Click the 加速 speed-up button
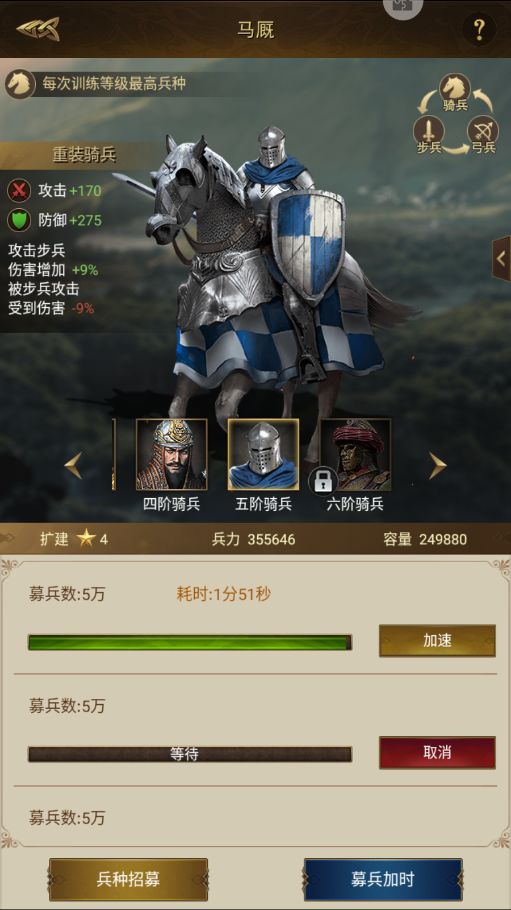Viewport: 511px width, 910px height. click(x=437, y=641)
